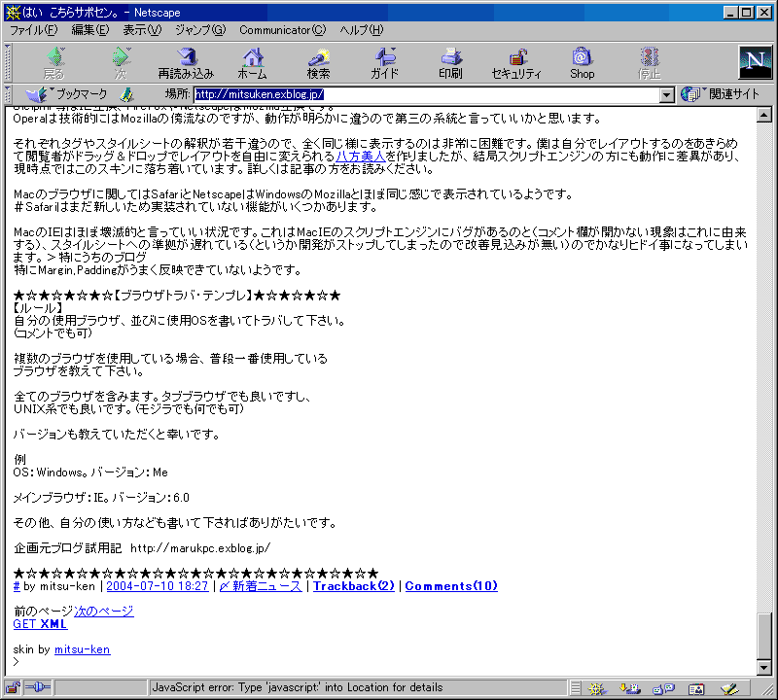
Task: Open Newsgroups from the component bar
Action: click(663, 688)
